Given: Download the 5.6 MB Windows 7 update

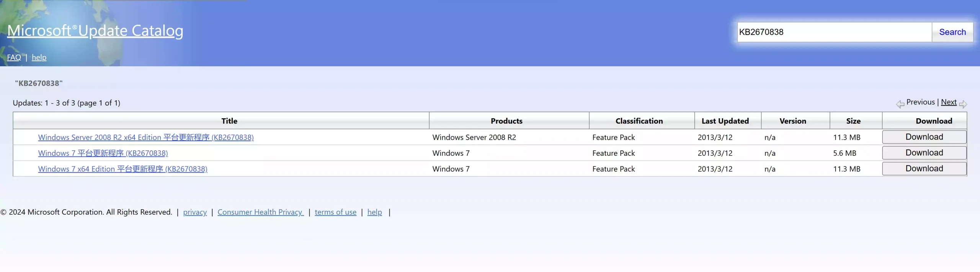Looking at the screenshot, I should pyautogui.click(x=924, y=153).
